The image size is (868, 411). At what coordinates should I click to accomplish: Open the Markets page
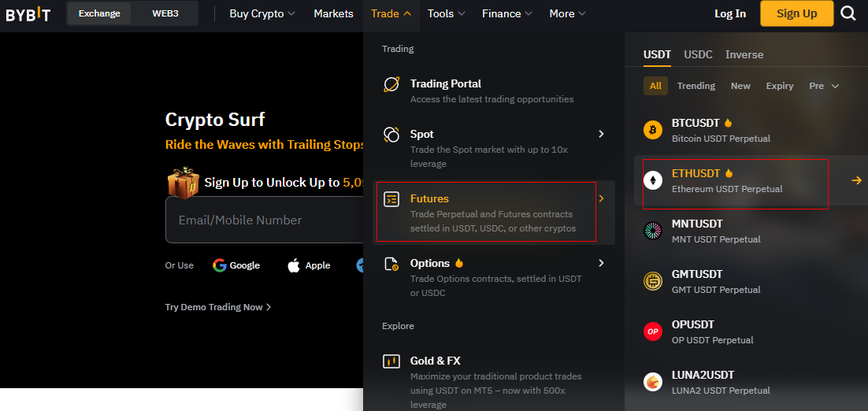tap(333, 14)
